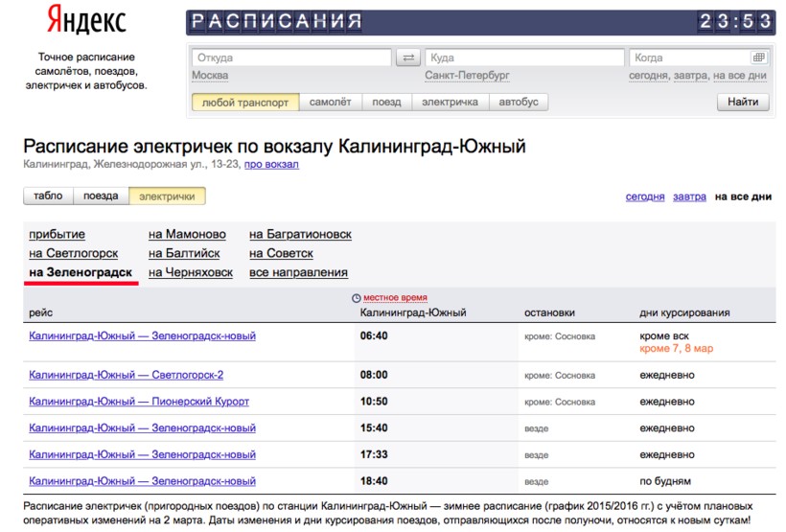The image size is (786, 532).
Task: Swap departure and destination fields
Action: click(407, 58)
